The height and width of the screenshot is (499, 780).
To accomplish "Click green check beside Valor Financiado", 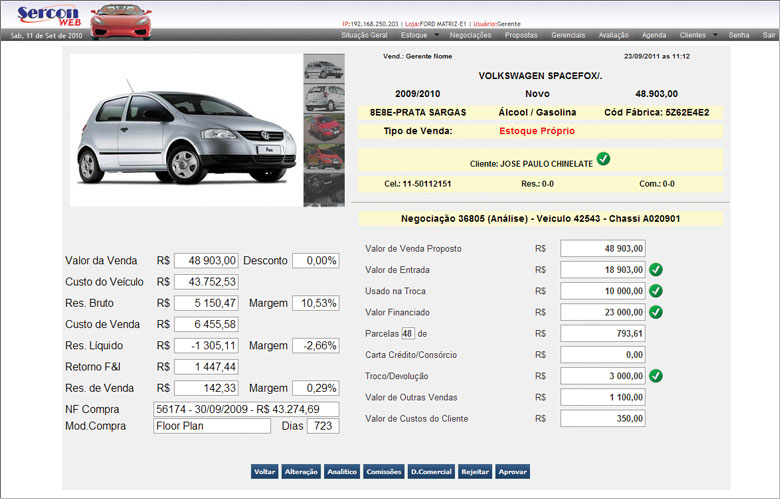I will pyautogui.click(x=656, y=312).
